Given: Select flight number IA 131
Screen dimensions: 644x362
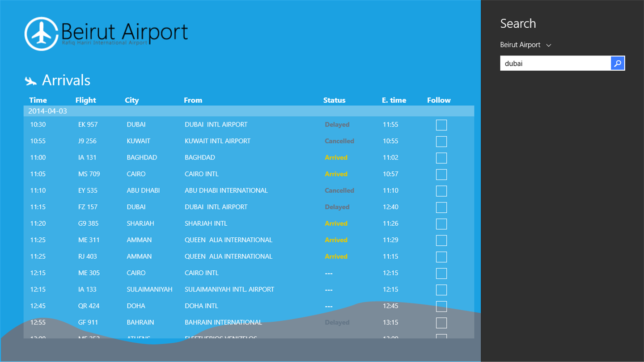Looking at the screenshot, I should (87, 158).
